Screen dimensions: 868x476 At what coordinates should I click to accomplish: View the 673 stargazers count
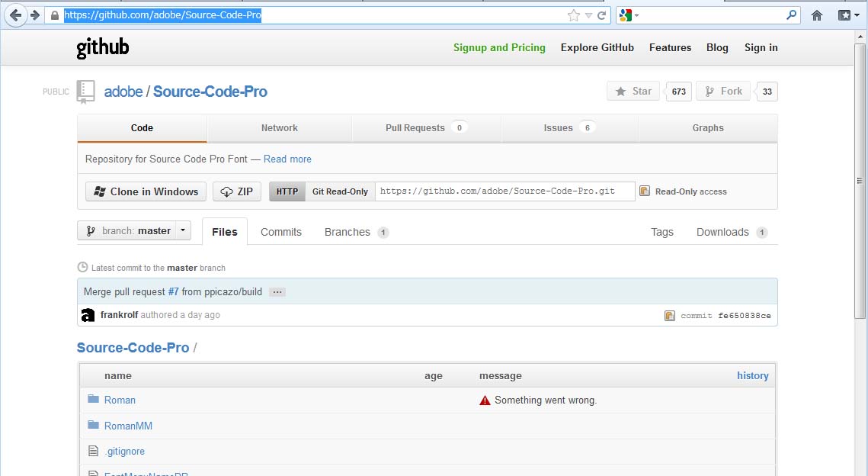(679, 92)
